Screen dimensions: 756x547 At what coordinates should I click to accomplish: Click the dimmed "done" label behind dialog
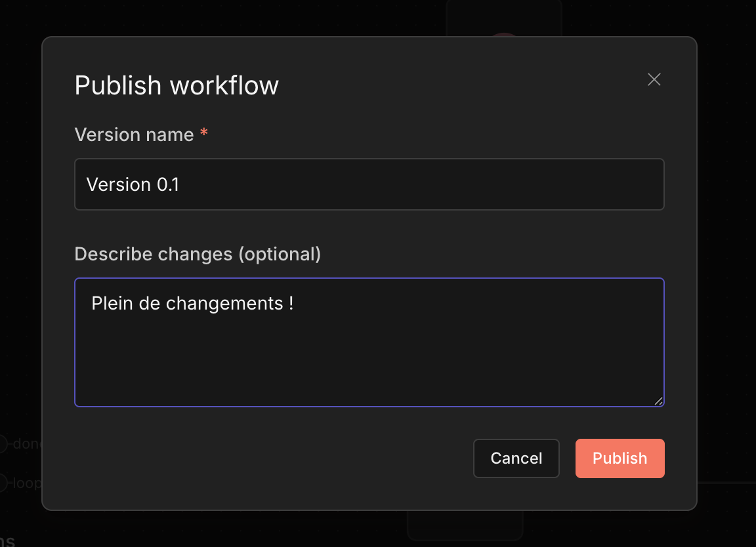27,444
